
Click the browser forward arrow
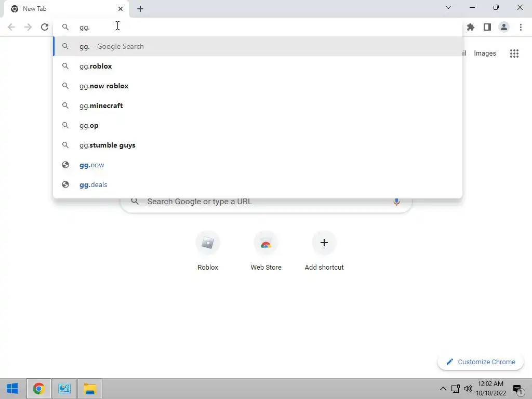point(28,27)
